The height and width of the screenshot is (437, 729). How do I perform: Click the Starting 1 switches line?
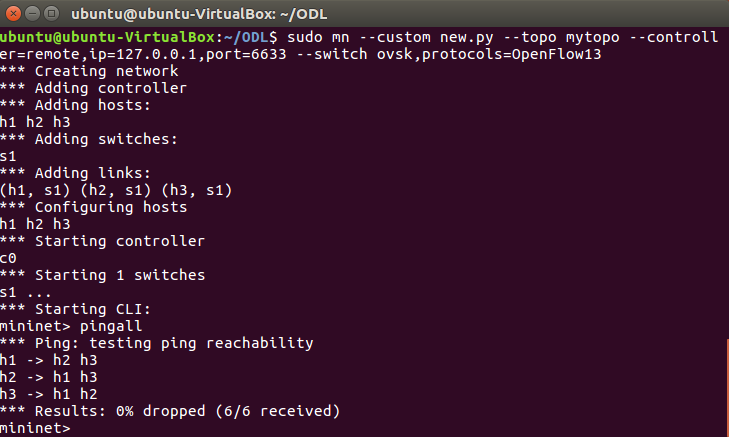click(102, 275)
